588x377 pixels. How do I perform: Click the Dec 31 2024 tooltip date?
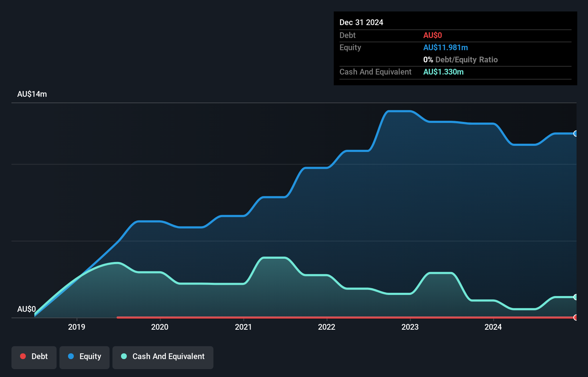click(361, 22)
